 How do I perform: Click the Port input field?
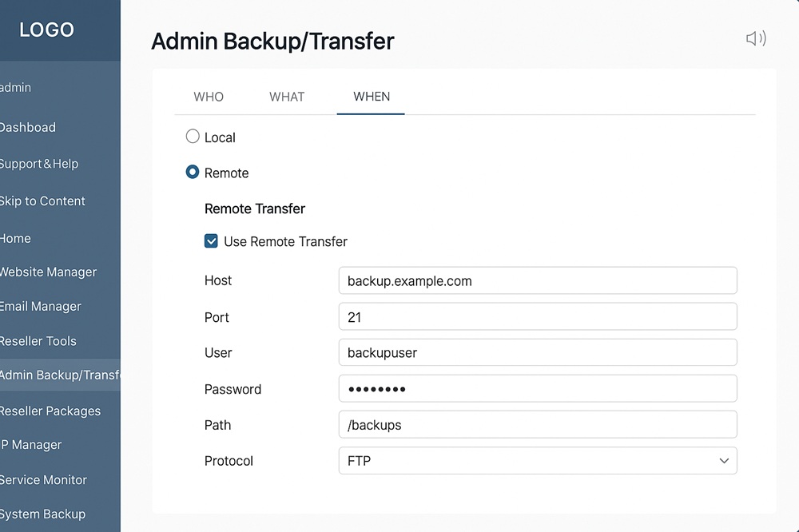(x=537, y=317)
